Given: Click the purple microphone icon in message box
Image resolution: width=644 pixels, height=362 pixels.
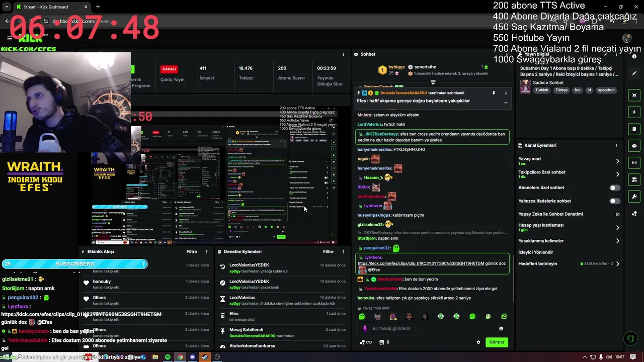Looking at the screenshot, I should pos(365,328).
